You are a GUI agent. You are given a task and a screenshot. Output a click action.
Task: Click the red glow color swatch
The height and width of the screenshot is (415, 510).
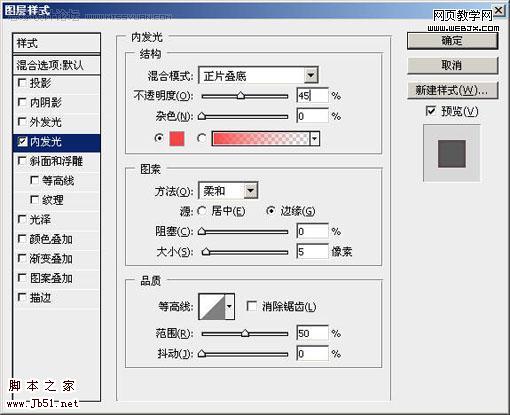click(x=177, y=138)
